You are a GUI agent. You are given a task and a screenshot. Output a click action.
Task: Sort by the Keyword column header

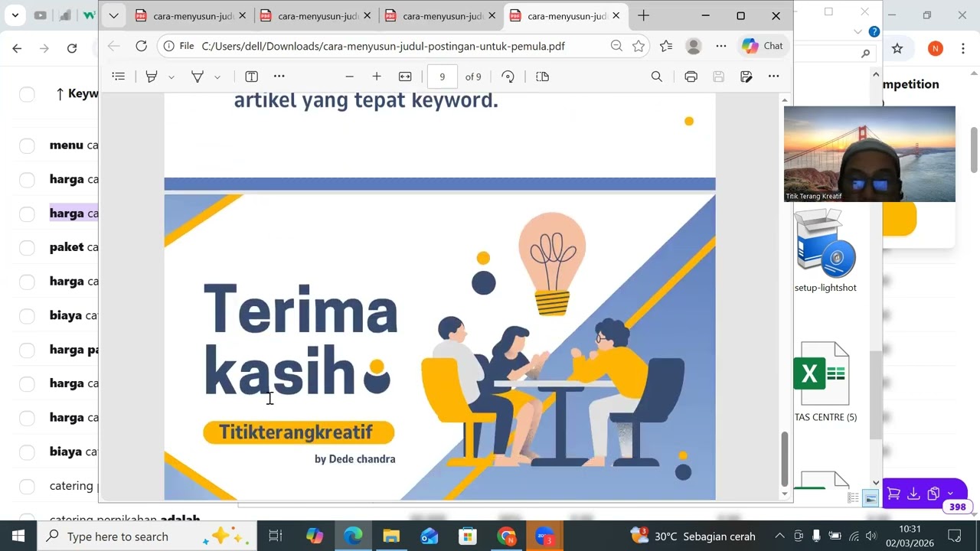[x=78, y=93]
